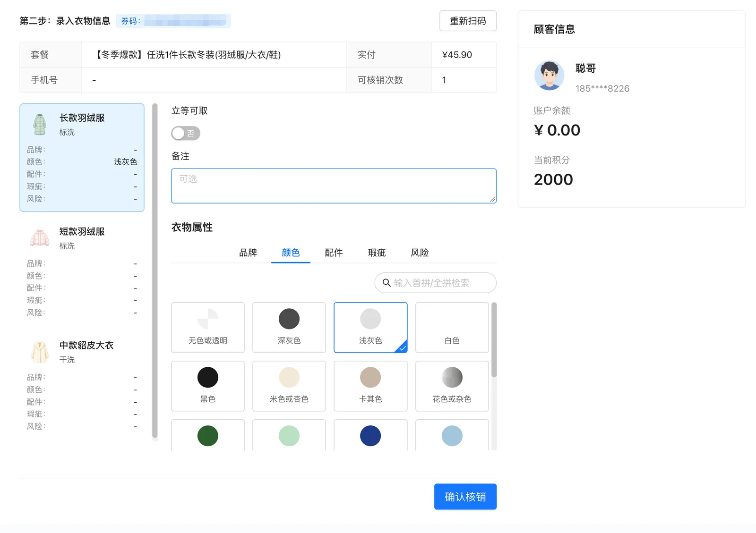Choose the 白色 color option
Viewport: 756px width, 533px height.
(x=452, y=328)
